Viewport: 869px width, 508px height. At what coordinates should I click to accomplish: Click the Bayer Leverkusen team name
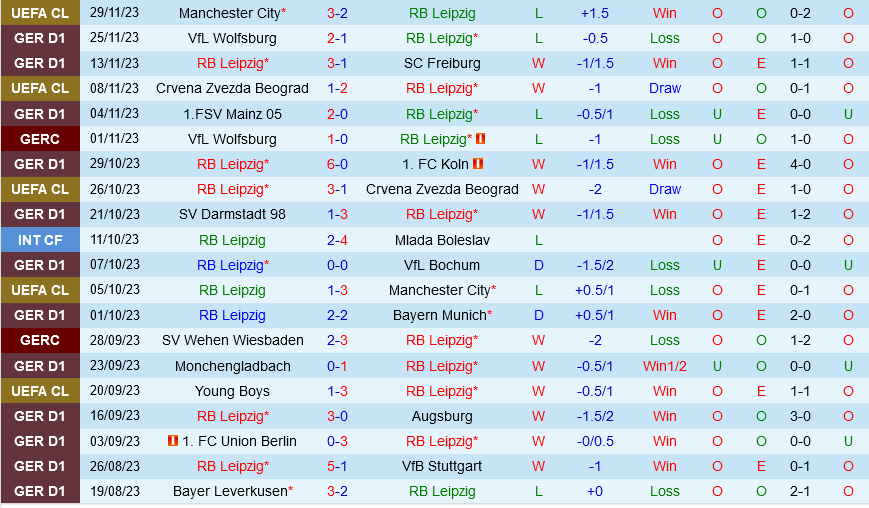230,491
